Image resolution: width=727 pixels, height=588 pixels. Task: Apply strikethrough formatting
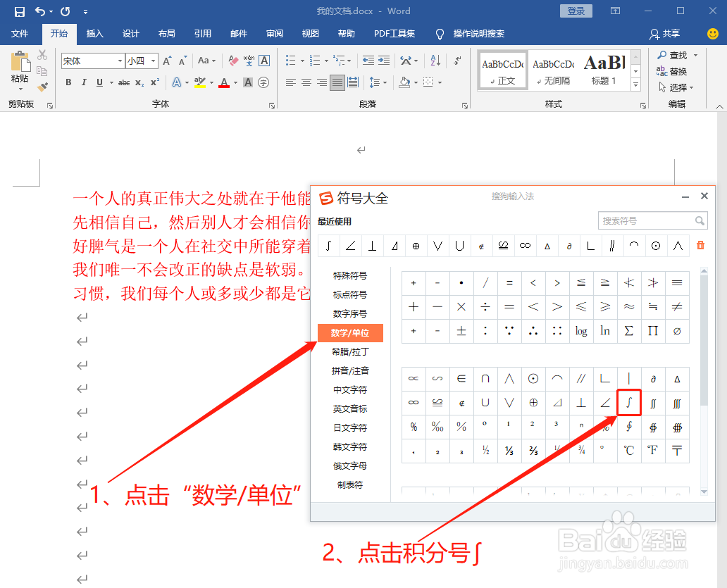tap(125, 82)
